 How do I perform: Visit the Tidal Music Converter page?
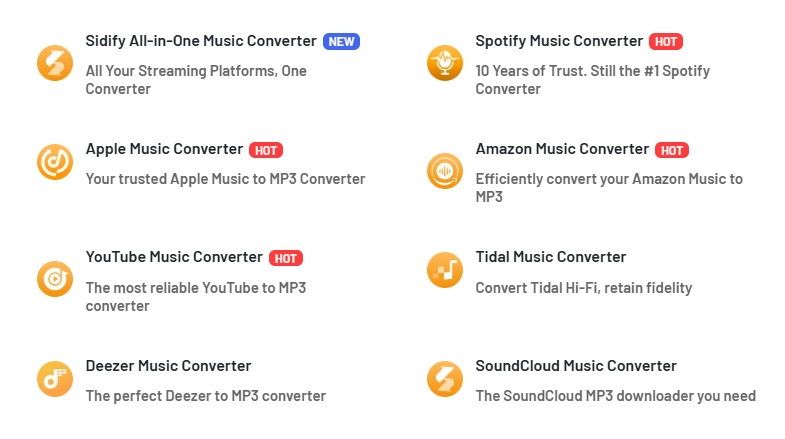[551, 257]
